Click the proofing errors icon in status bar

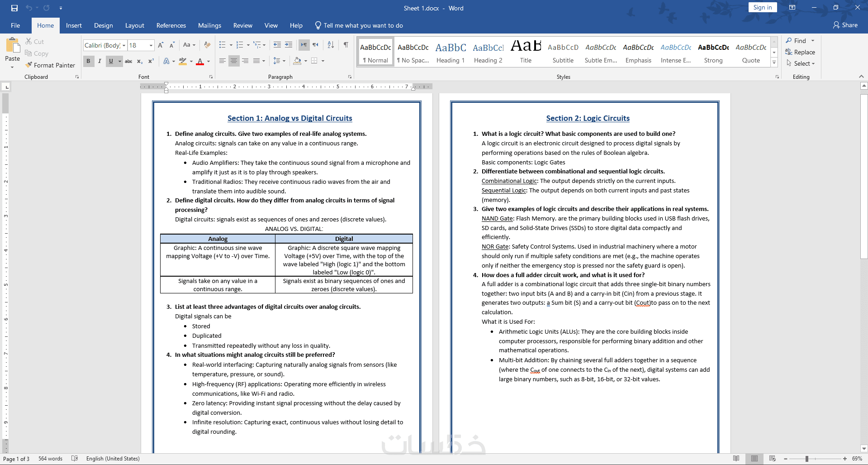pos(75,459)
